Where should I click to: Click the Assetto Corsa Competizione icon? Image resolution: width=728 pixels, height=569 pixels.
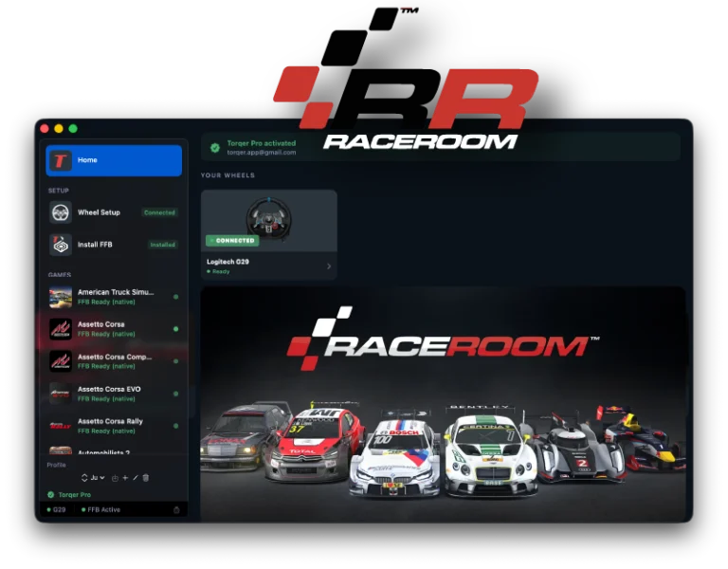[61, 361]
